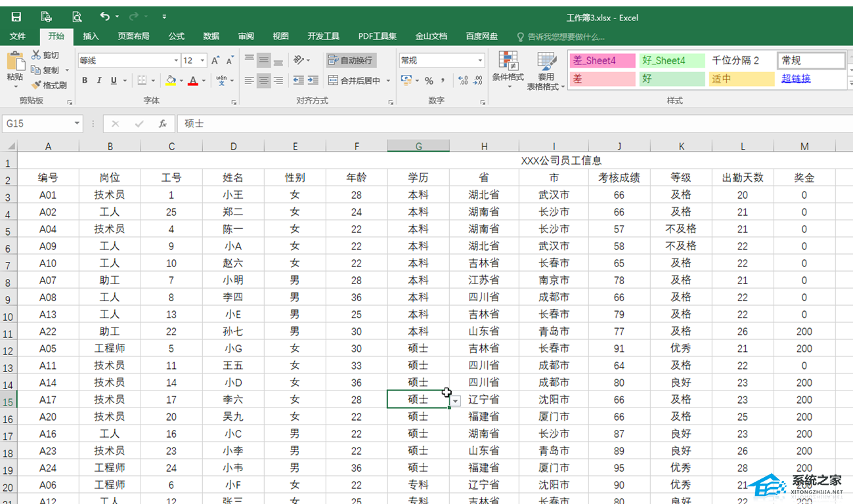Undo the last action
The height and width of the screenshot is (504, 853).
[105, 16]
